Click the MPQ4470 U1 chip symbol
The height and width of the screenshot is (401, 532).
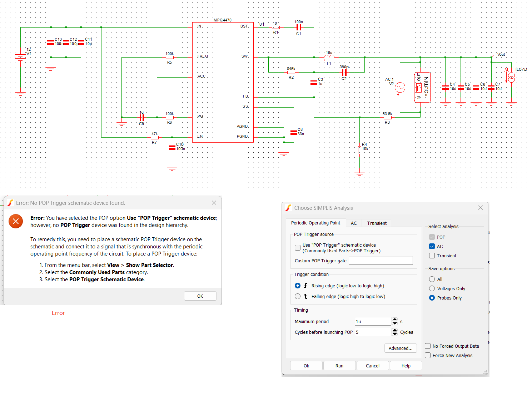tap(223, 82)
